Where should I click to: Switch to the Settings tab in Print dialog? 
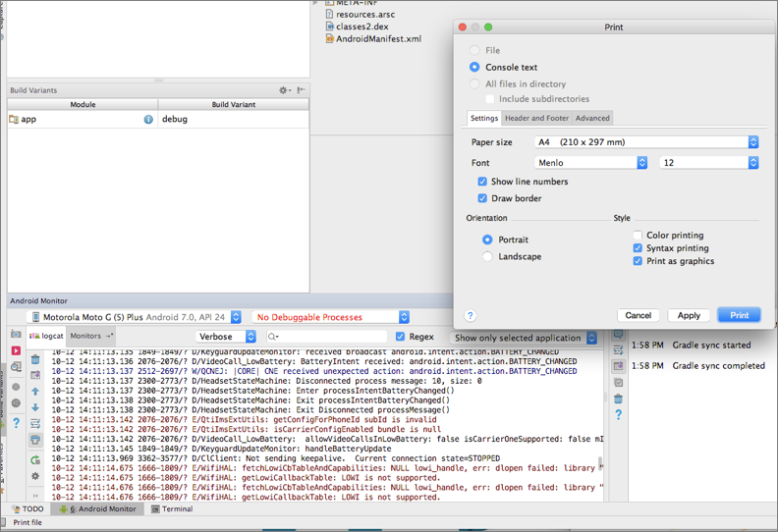(484, 118)
